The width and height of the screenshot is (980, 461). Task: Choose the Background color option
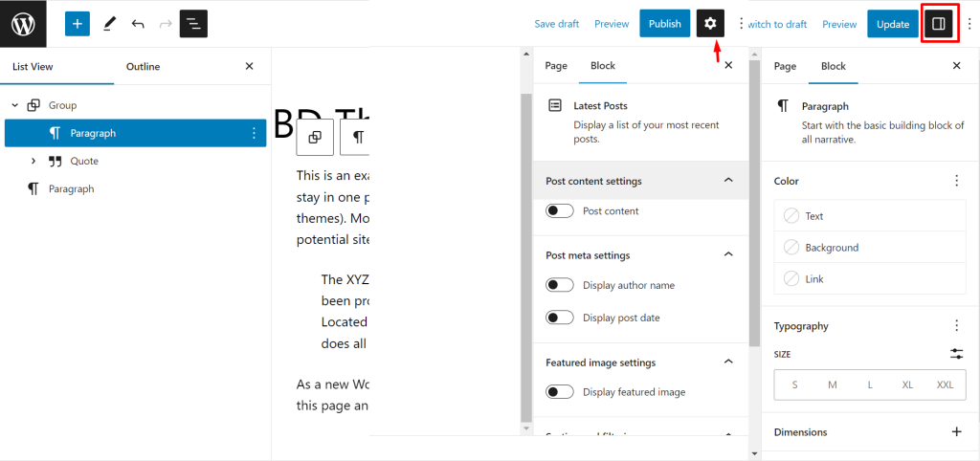(x=870, y=248)
